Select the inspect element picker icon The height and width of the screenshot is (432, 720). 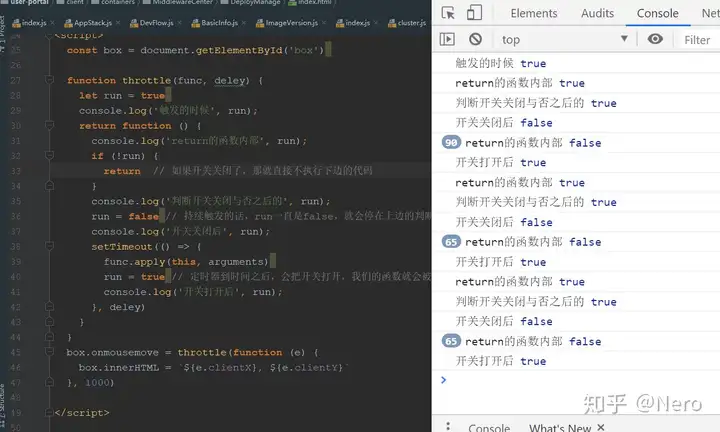point(448,13)
